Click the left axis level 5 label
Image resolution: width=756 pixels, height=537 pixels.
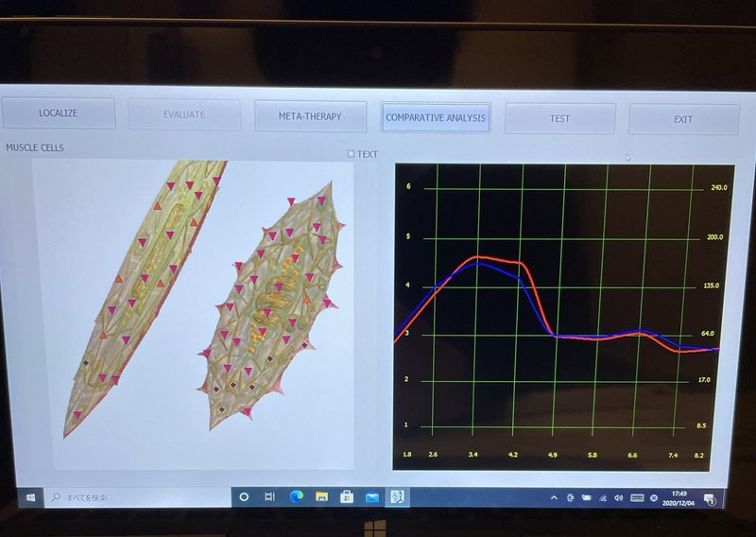coord(408,236)
